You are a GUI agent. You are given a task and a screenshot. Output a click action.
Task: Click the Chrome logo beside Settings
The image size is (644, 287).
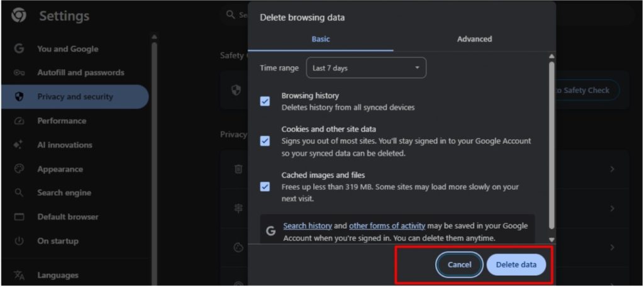19,16
